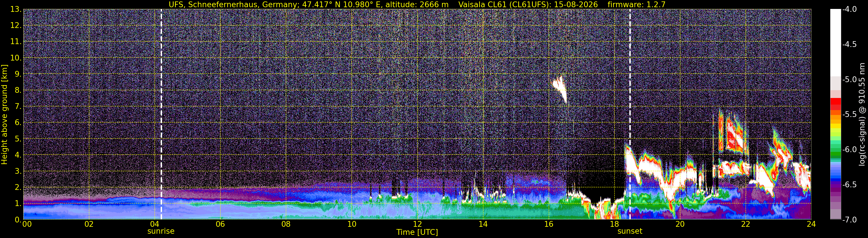Image resolution: width=868 pixels, height=238 pixels.
Task: Click the height axis tick label '7.'
Action: click(x=18, y=107)
